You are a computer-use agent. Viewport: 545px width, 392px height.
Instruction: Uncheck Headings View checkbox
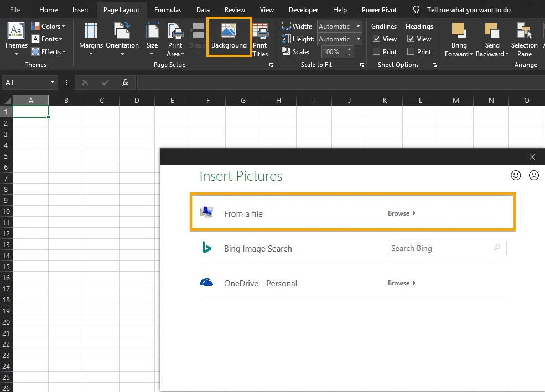[x=411, y=39]
